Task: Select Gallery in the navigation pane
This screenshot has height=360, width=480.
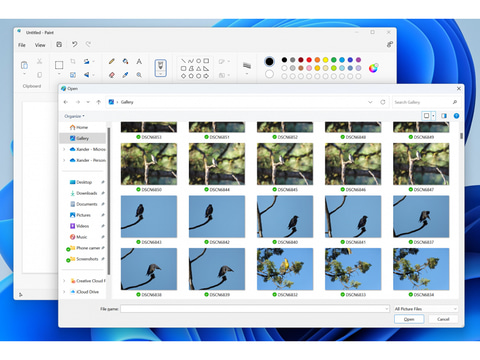Action: [83, 138]
